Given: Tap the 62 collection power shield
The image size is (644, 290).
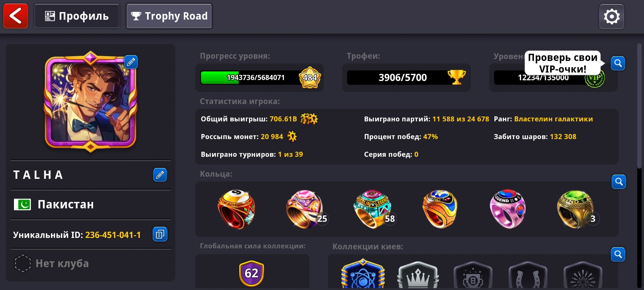Looking at the screenshot, I should click(x=251, y=273).
